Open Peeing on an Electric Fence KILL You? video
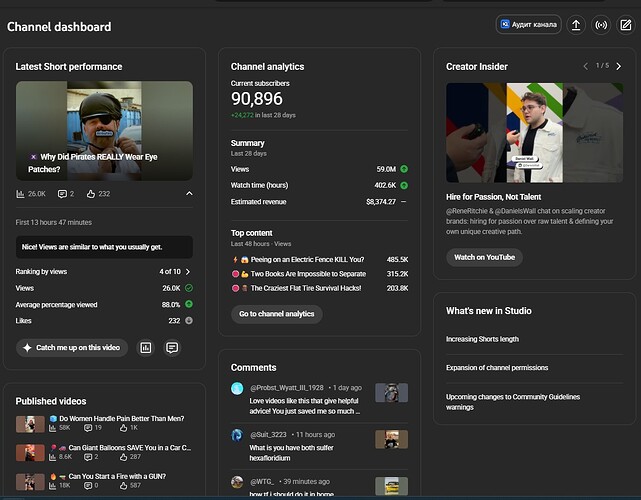 (307, 260)
